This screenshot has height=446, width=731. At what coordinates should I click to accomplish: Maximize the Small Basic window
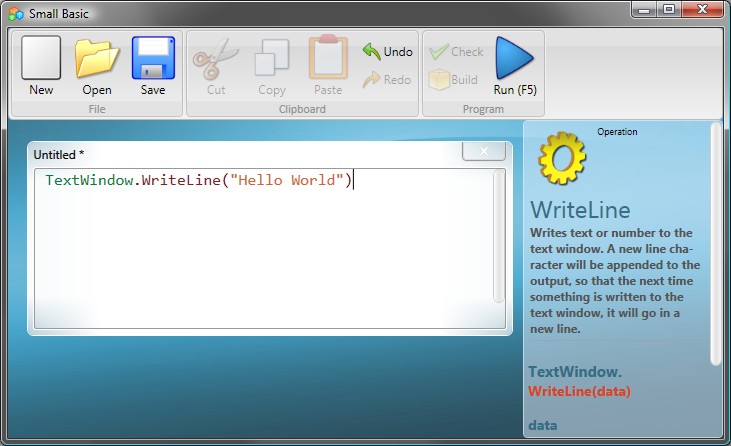(669, 9)
